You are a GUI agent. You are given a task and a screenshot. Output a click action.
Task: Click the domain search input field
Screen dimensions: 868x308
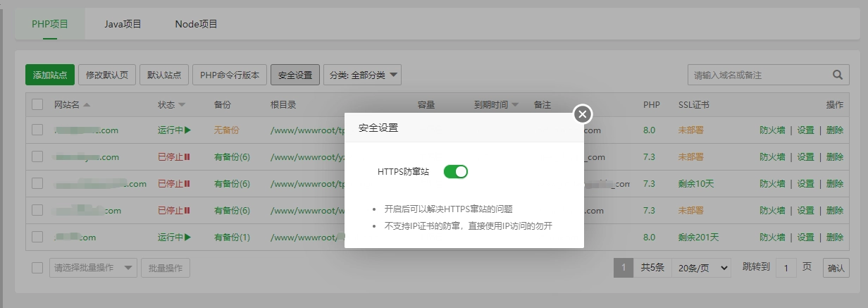pos(757,75)
